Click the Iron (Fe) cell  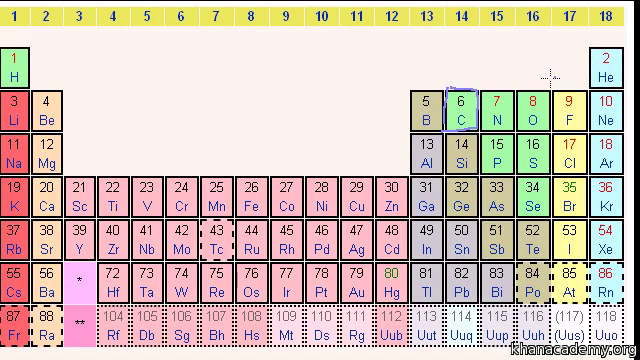pyautogui.click(x=251, y=197)
